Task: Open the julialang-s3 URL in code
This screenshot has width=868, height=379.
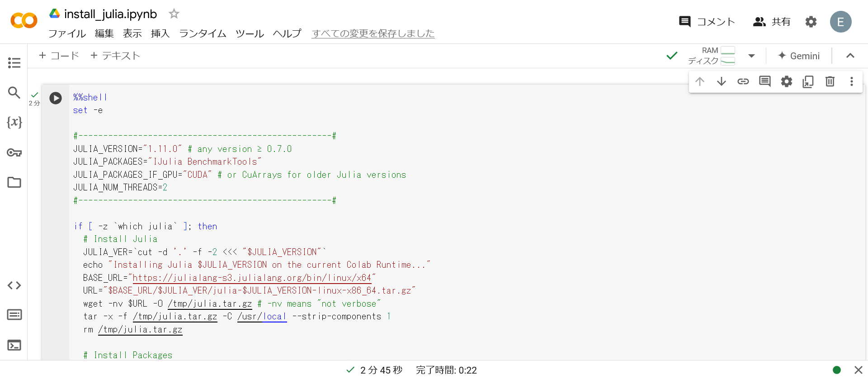Action: click(x=252, y=278)
